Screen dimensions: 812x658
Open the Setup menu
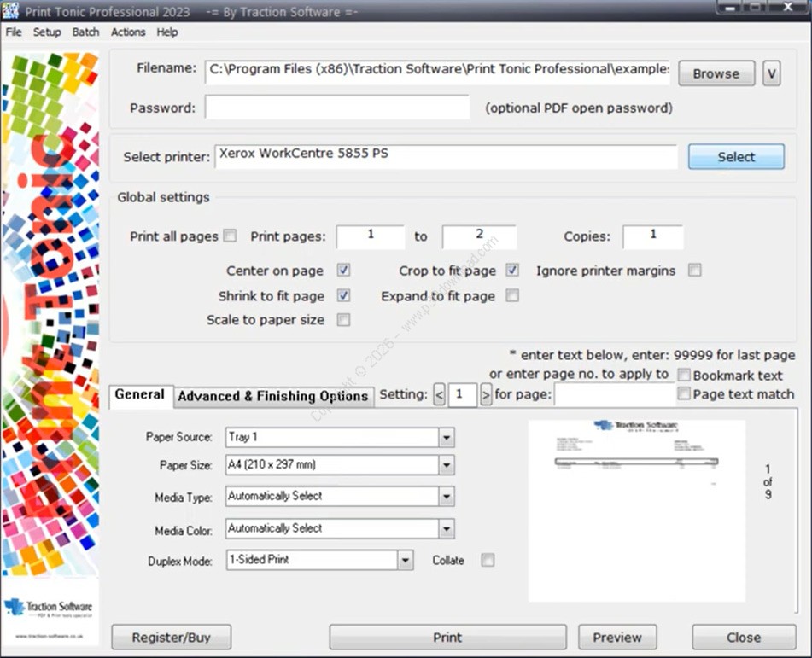47,32
